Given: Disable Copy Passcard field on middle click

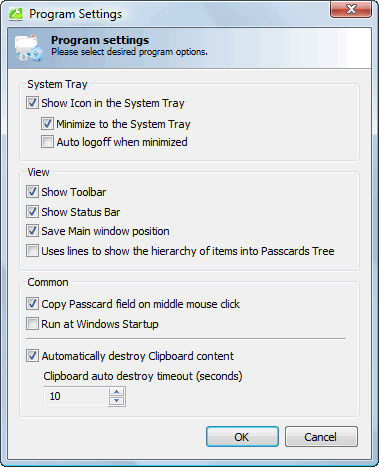Looking at the screenshot, I should click(32, 304).
